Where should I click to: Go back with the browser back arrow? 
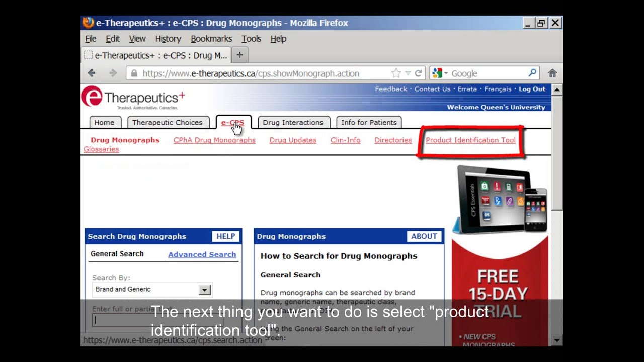coord(92,73)
